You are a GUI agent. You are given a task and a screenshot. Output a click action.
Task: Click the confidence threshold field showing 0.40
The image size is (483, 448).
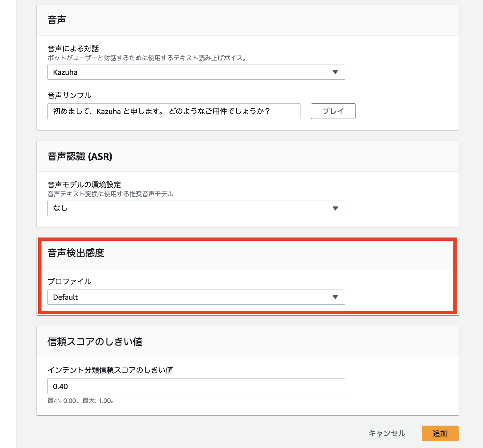pos(196,386)
